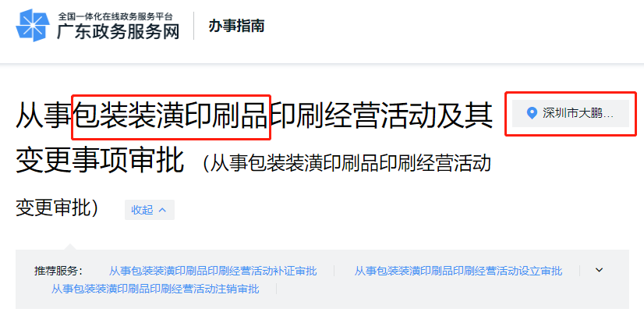Open the 从事包装装潢印刷品印刷经营活动补证审批 link
644x330 pixels.
click(213, 271)
